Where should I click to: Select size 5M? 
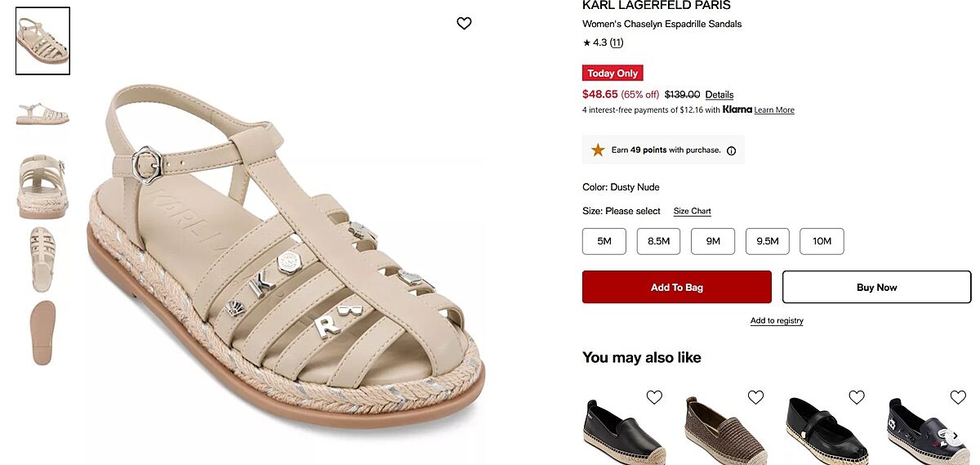point(604,241)
